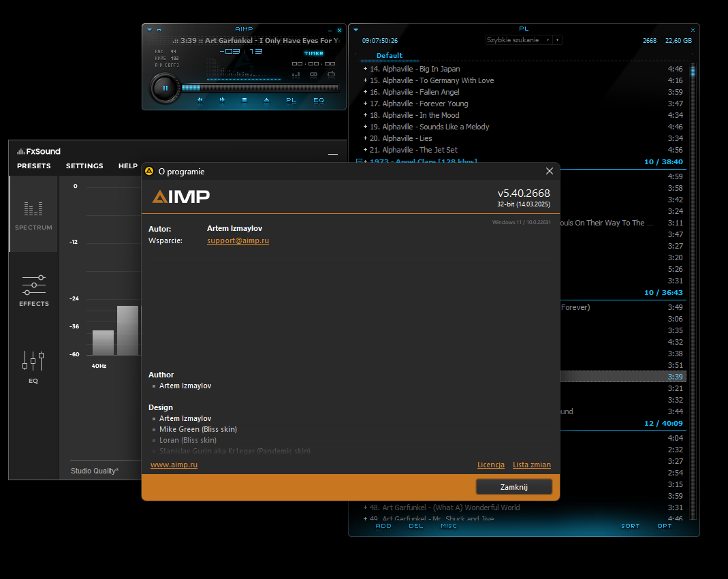Viewport: 728px width, 579px height.
Task: Open the FxSound HELP menu
Action: [127, 166]
